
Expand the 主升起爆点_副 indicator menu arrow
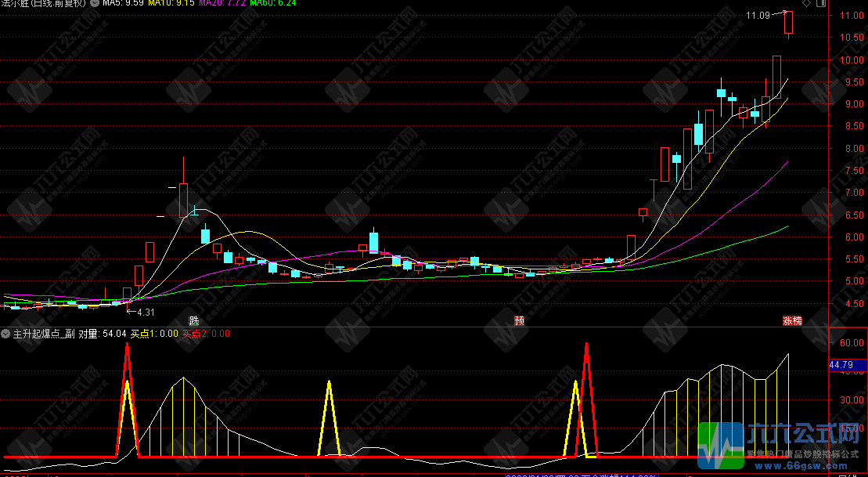coord(5,334)
